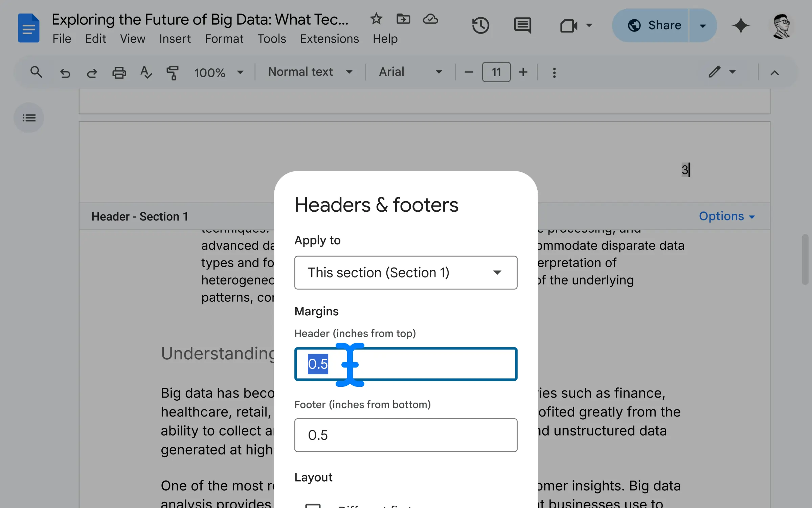Click the vertical document scrollbar
812x508 pixels.
[805, 259]
